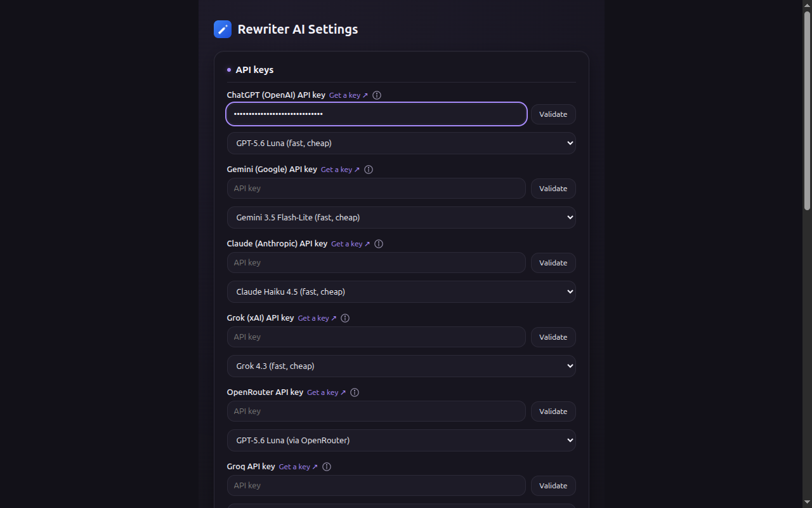The width and height of the screenshot is (812, 508).
Task: Open info icon beside OpenRouter API key
Action: (355, 392)
